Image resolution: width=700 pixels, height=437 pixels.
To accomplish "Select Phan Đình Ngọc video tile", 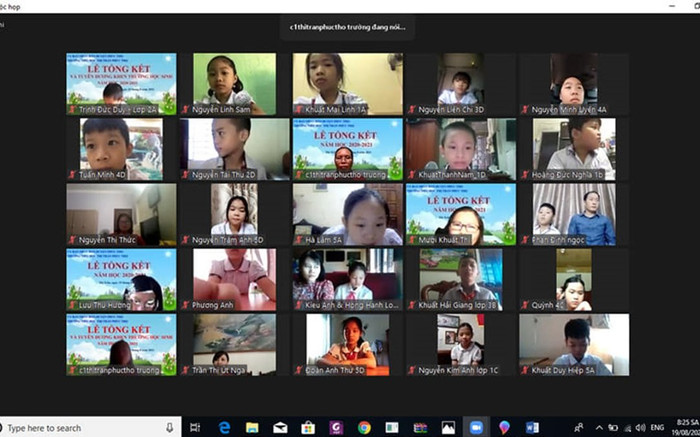I will pos(574,214).
